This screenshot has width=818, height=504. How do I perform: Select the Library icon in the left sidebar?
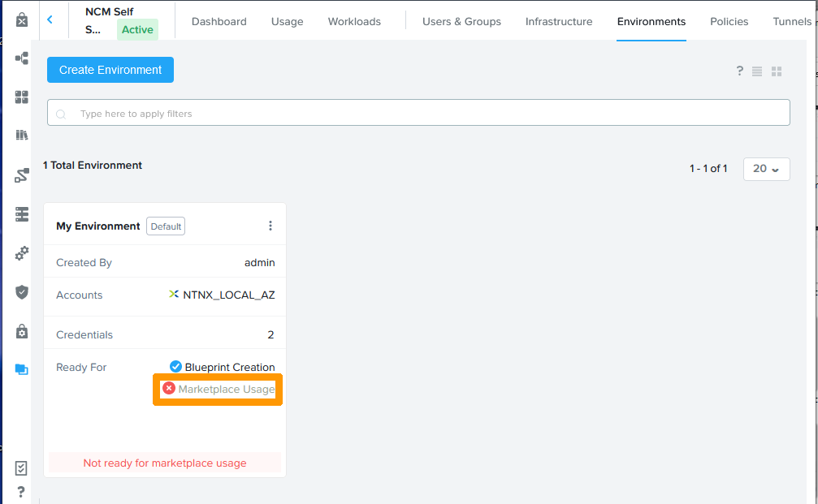20,136
